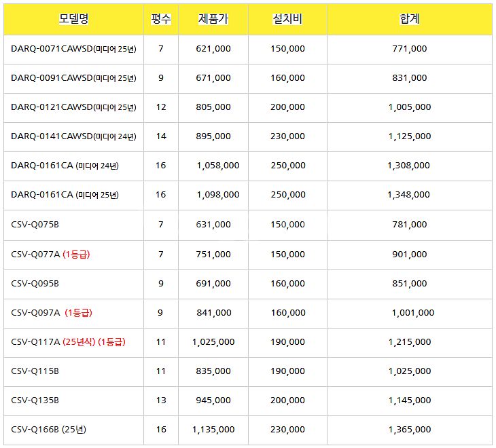Click product price 751,000
This screenshot has width=496, height=448.
click(213, 254)
